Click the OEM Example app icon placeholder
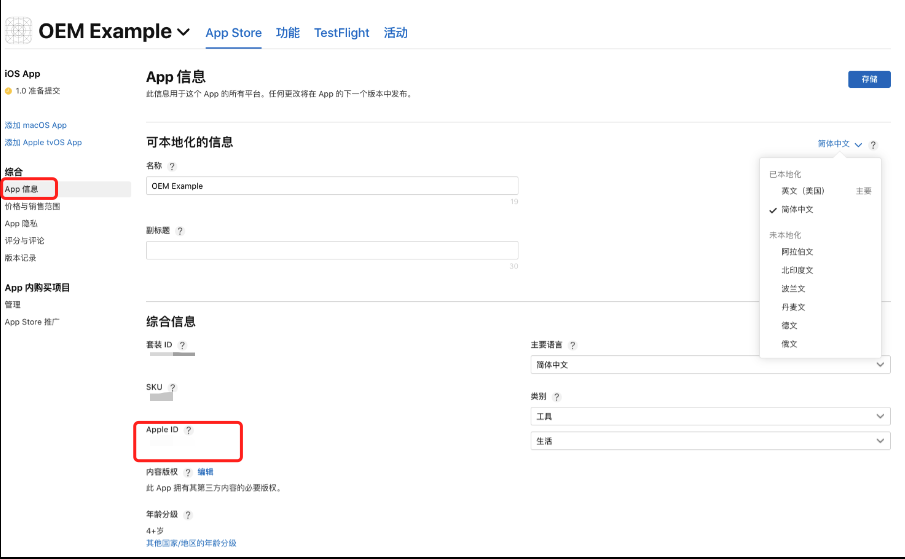Viewport: 905px width, 559px height. pos(18,31)
